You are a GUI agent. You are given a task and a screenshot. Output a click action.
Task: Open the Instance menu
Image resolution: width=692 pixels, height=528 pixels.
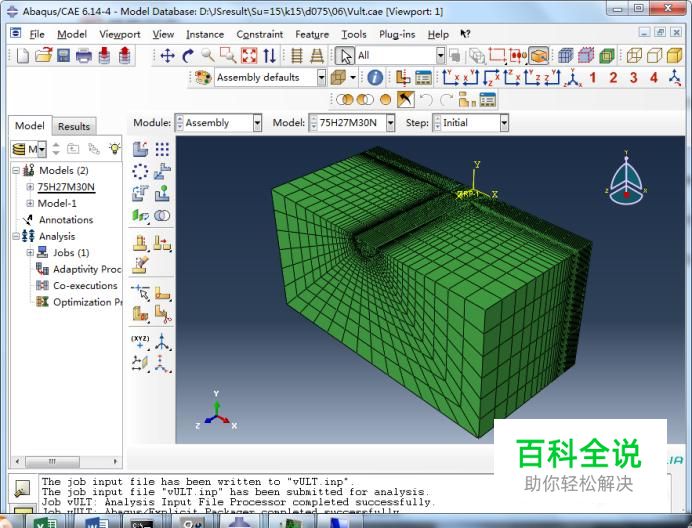[x=205, y=34]
